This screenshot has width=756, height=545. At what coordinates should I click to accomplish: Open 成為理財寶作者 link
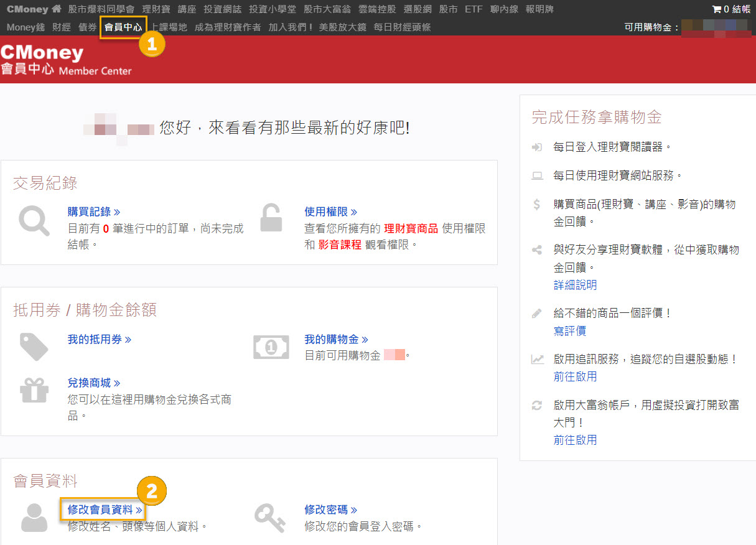click(x=228, y=27)
